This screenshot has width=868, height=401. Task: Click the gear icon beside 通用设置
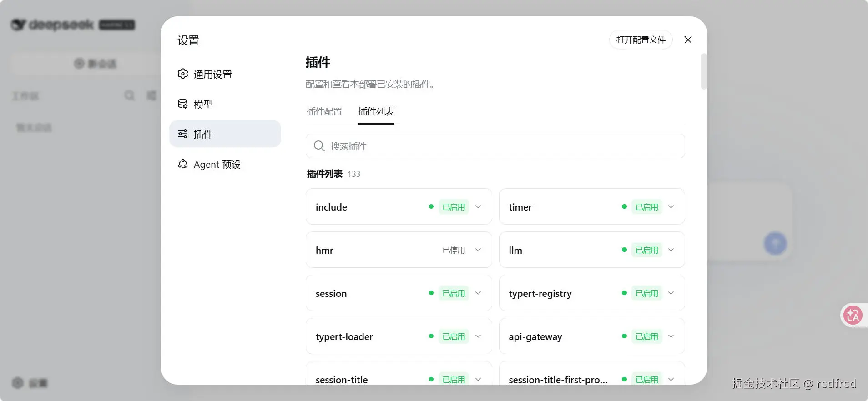[x=183, y=74]
